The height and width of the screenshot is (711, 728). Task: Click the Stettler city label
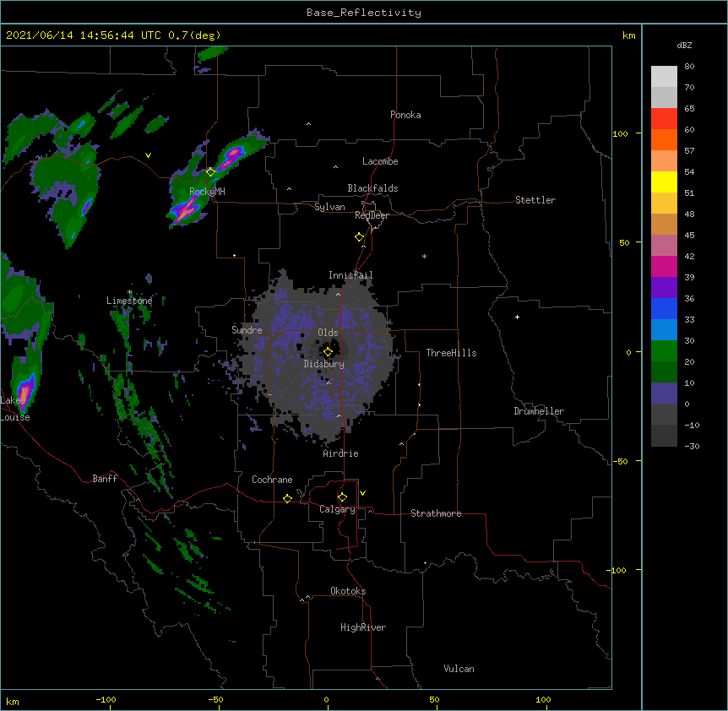click(x=535, y=200)
